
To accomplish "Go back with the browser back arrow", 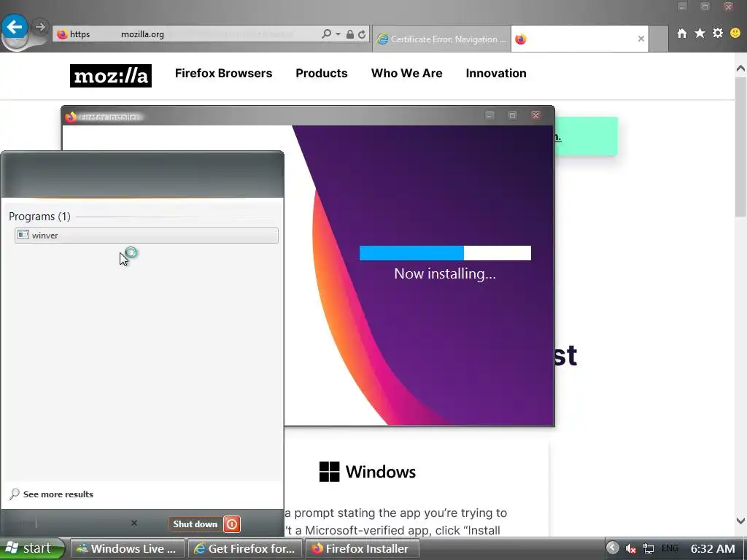I will point(15,27).
